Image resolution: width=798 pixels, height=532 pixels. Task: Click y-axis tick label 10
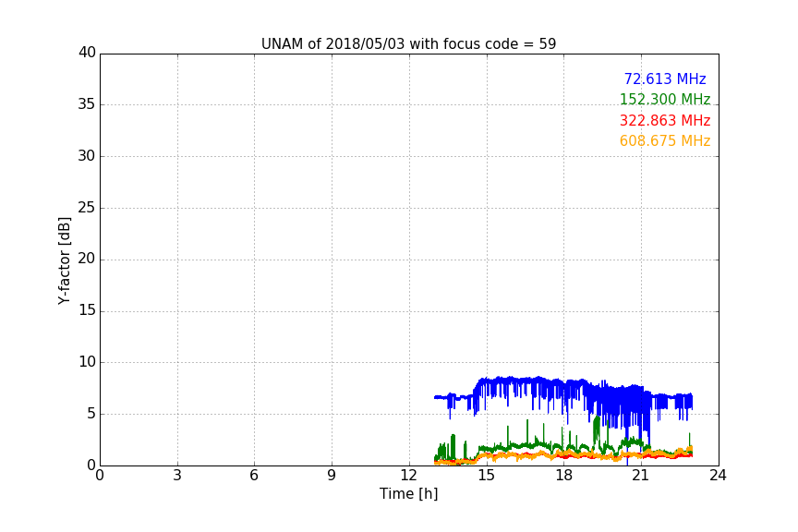tap(87, 362)
